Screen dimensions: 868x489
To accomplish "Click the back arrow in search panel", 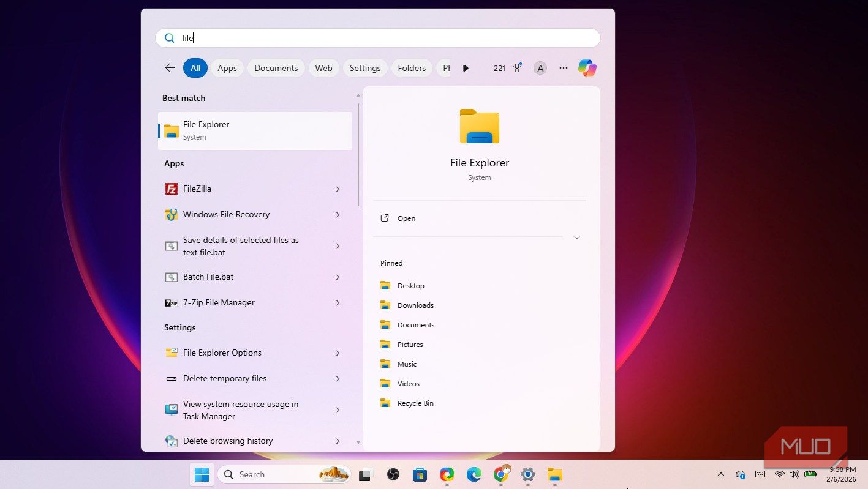I will [170, 68].
